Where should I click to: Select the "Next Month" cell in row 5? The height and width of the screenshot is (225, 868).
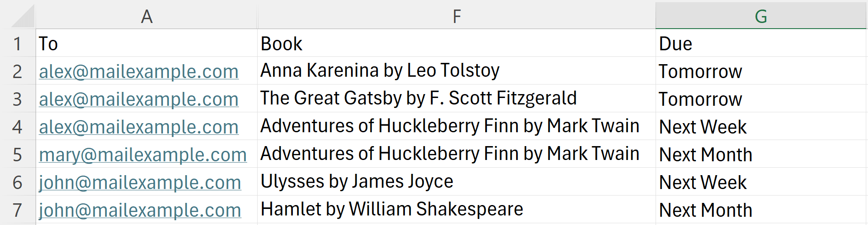pyautogui.click(x=706, y=155)
